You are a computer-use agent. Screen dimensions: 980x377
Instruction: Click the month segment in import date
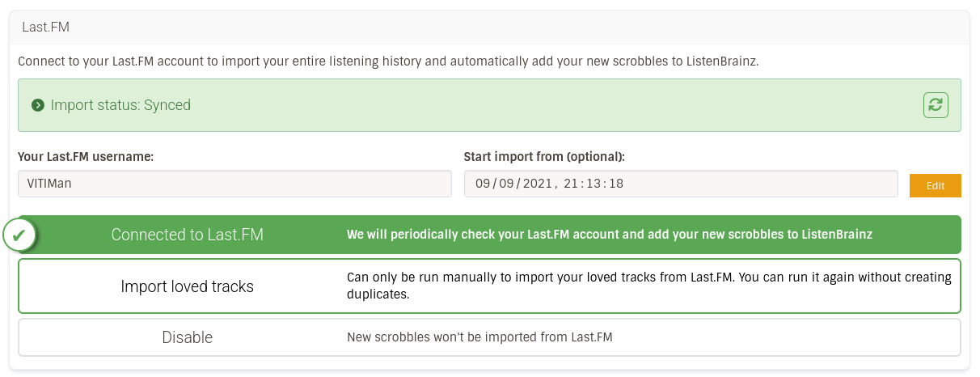(508, 184)
